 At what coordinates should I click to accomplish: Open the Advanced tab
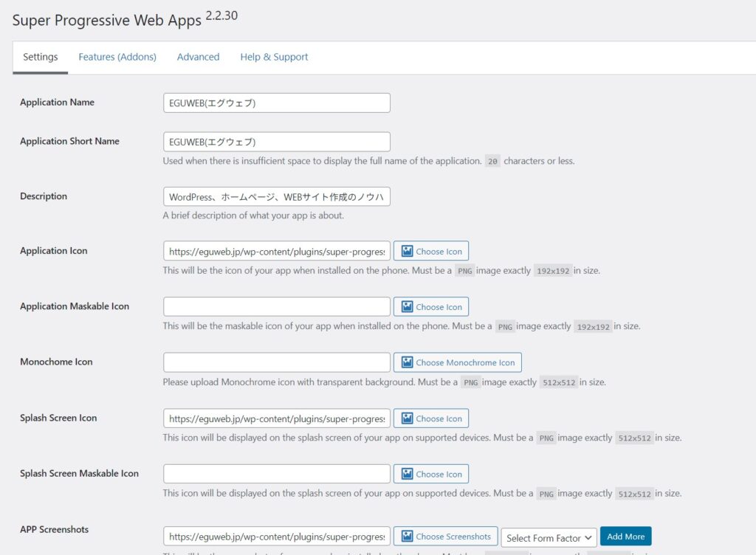pos(198,57)
